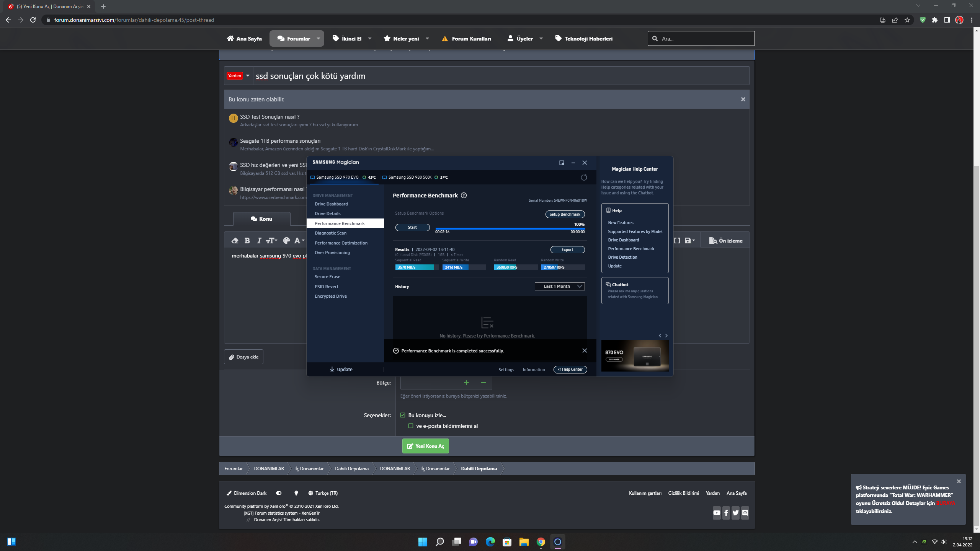Close the benchmark completed notification

[585, 350]
